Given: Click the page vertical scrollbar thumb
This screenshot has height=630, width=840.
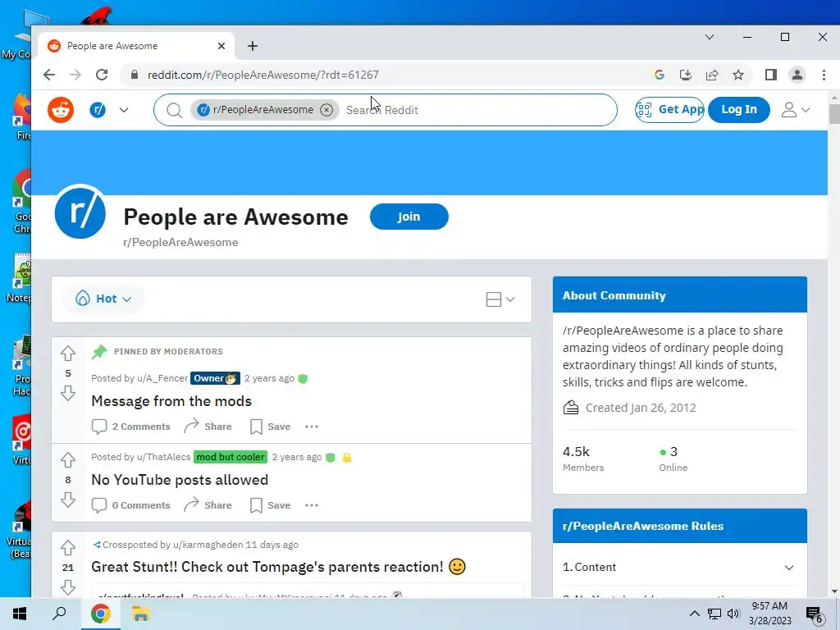Looking at the screenshot, I should 834,114.
